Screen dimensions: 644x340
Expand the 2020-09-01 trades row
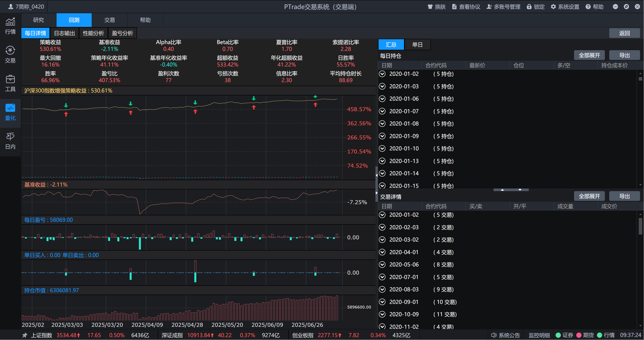(x=382, y=302)
